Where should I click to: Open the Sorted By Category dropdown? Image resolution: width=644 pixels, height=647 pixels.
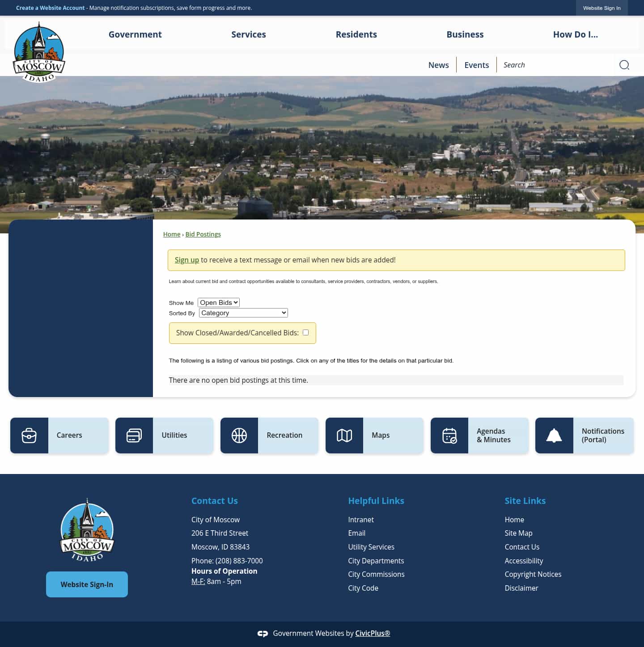tap(243, 313)
